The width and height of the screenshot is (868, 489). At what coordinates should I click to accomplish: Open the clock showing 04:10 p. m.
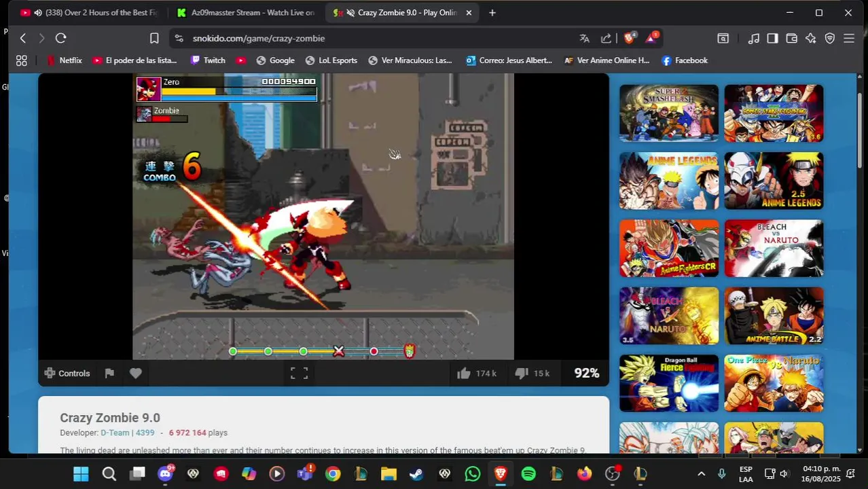(822, 473)
